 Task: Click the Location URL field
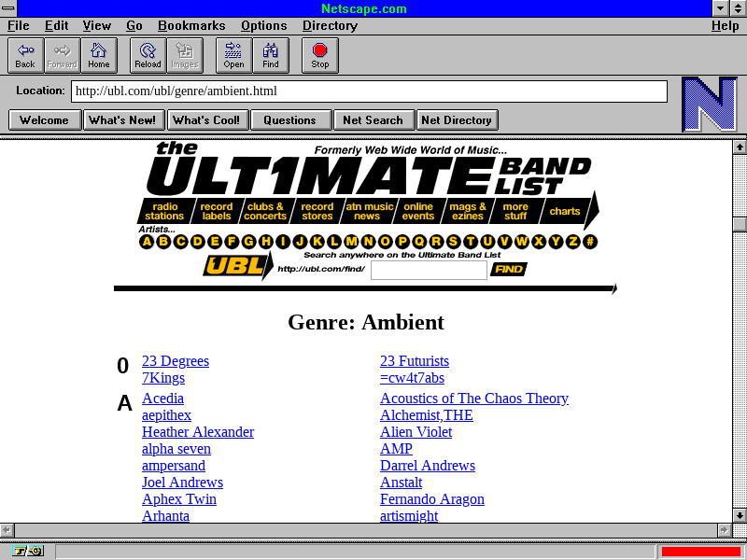click(369, 91)
